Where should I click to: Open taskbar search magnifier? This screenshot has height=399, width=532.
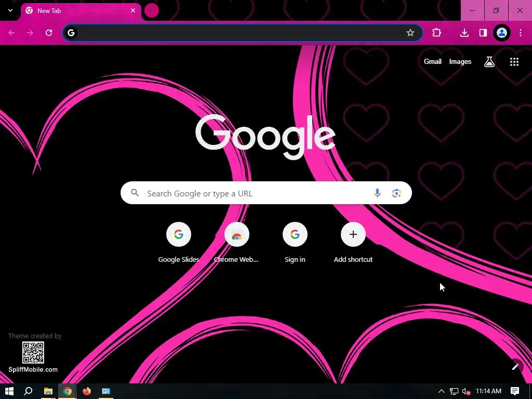pyautogui.click(x=28, y=391)
